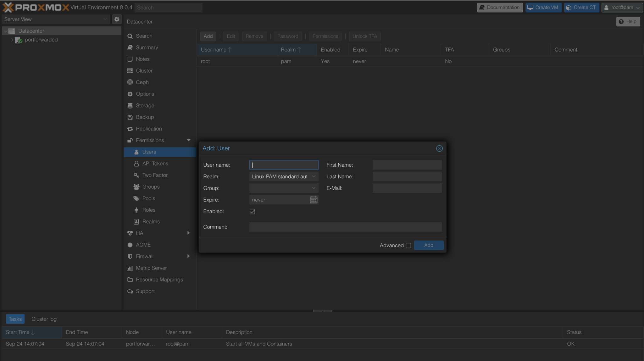Open the API Tokens menu item
This screenshot has height=361, width=644.
pyautogui.click(x=155, y=164)
